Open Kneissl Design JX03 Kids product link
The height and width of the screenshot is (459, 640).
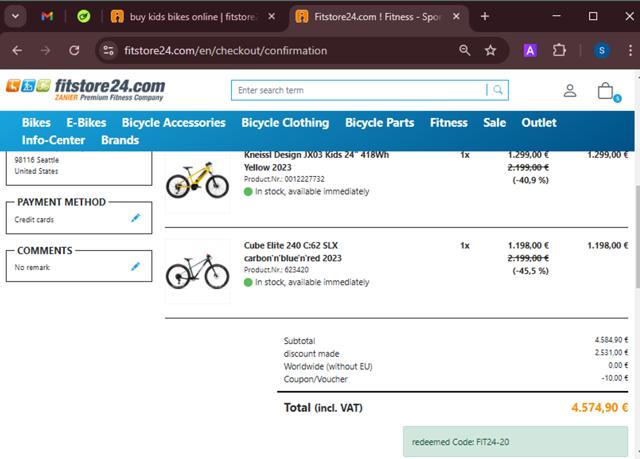click(x=316, y=161)
